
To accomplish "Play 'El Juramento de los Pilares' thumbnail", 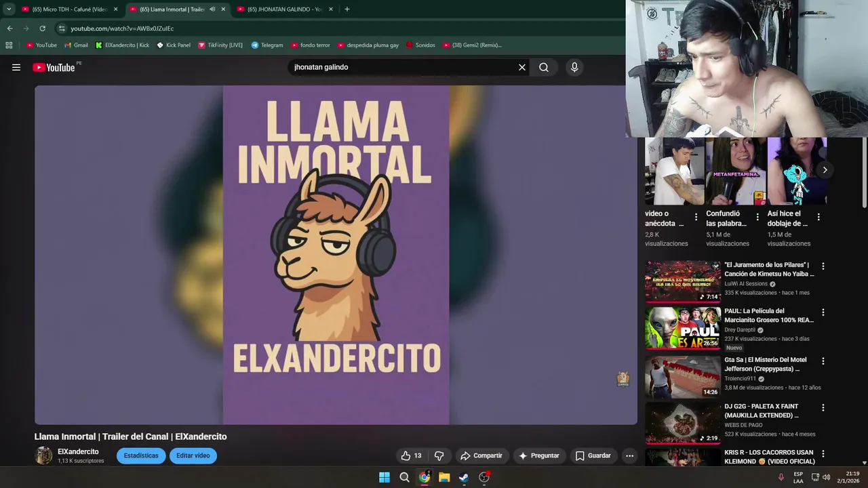I will point(683,281).
